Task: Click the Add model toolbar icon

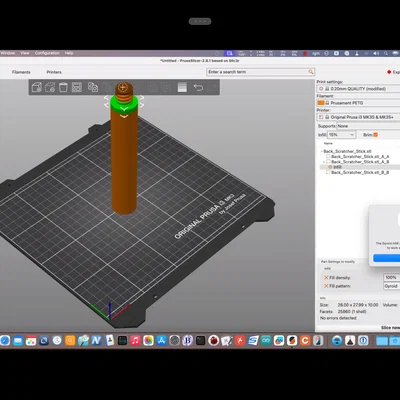Action: pyautogui.click(x=36, y=87)
